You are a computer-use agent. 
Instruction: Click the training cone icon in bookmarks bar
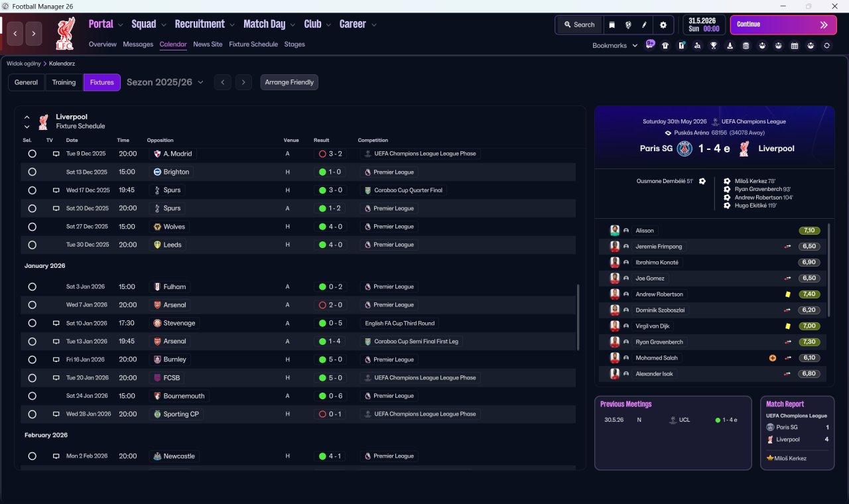coord(730,46)
